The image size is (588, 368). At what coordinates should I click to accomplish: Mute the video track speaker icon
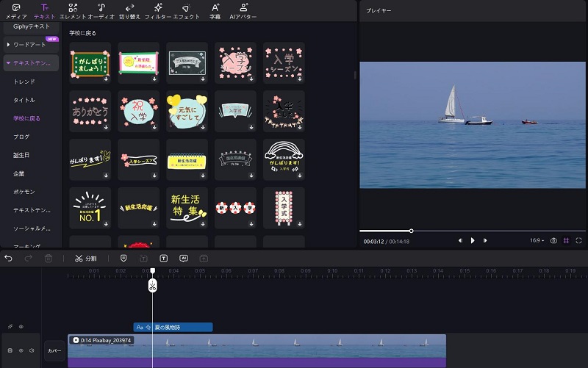coord(30,350)
